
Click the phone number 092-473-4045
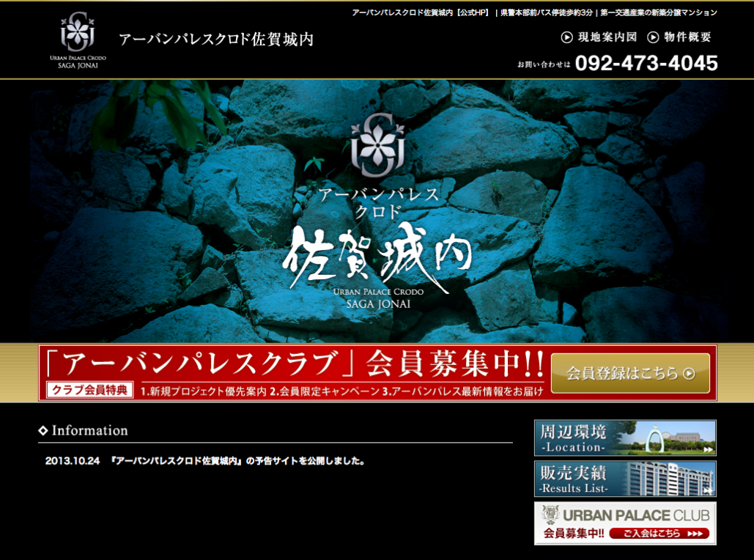tap(646, 63)
